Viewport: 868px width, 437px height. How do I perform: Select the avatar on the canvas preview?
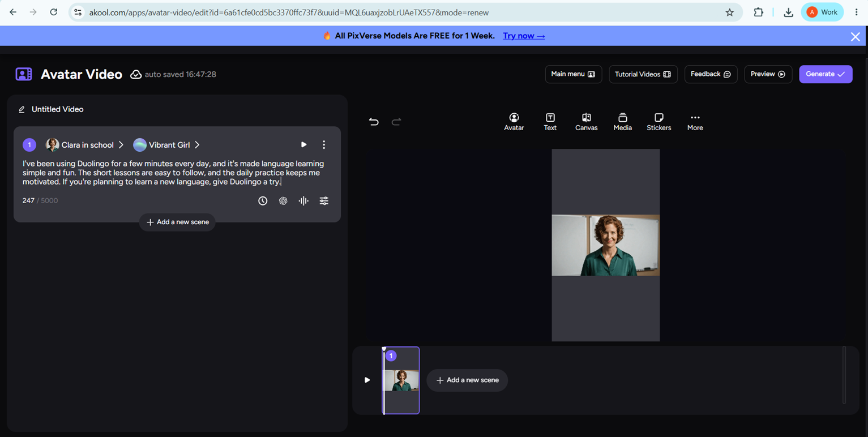pyautogui.click(x=605, y=245)
